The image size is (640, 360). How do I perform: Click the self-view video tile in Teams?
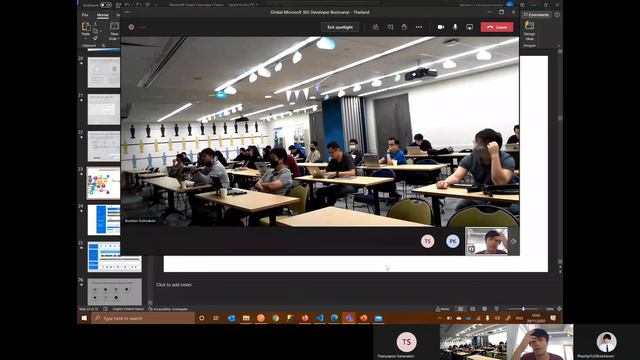[x=487, y=241]
